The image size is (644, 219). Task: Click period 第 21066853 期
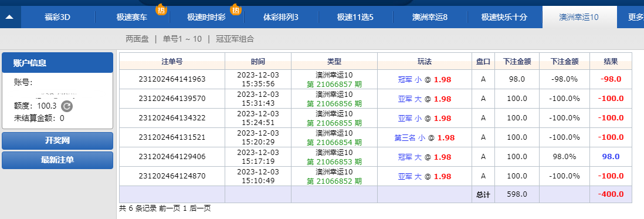coord(334,161)
